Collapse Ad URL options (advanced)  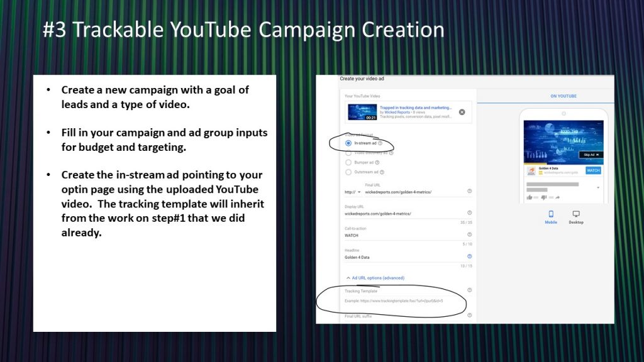(375, 278)
